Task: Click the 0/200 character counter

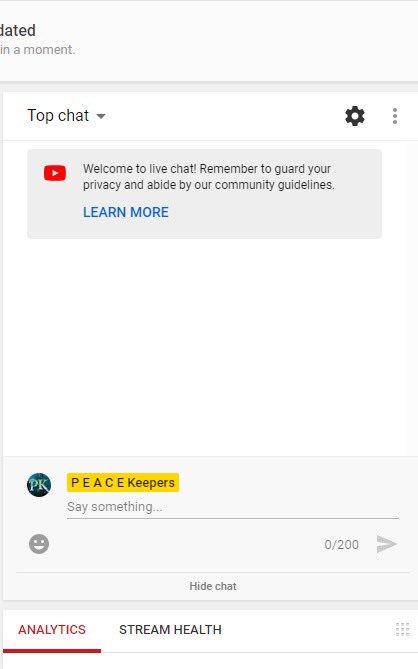Action: 342,544
